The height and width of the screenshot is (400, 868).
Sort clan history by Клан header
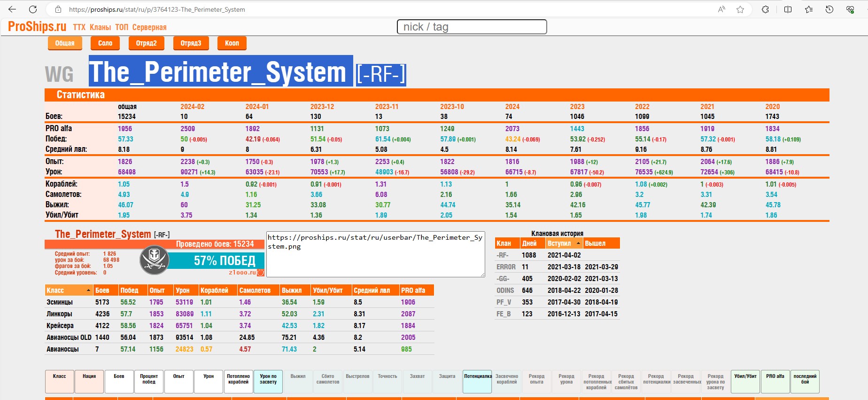pos(507,243)
